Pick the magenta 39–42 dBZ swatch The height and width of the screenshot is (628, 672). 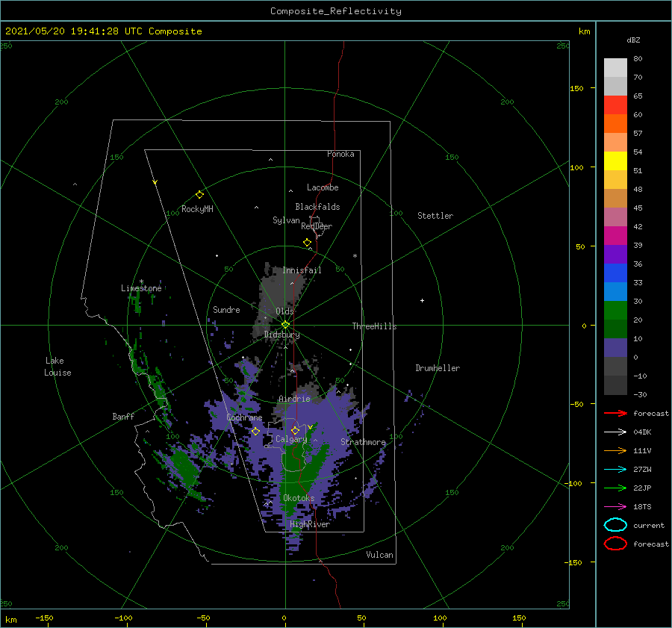tap(615, 236)
